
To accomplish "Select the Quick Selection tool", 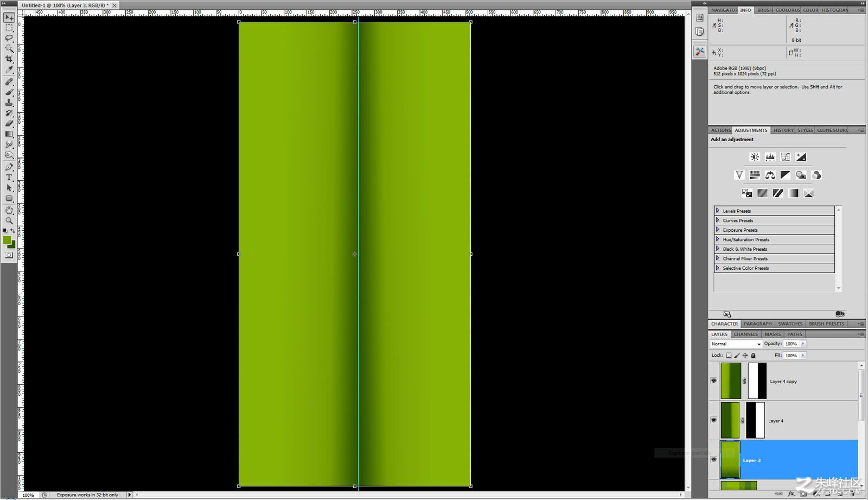I will point(9,48).
